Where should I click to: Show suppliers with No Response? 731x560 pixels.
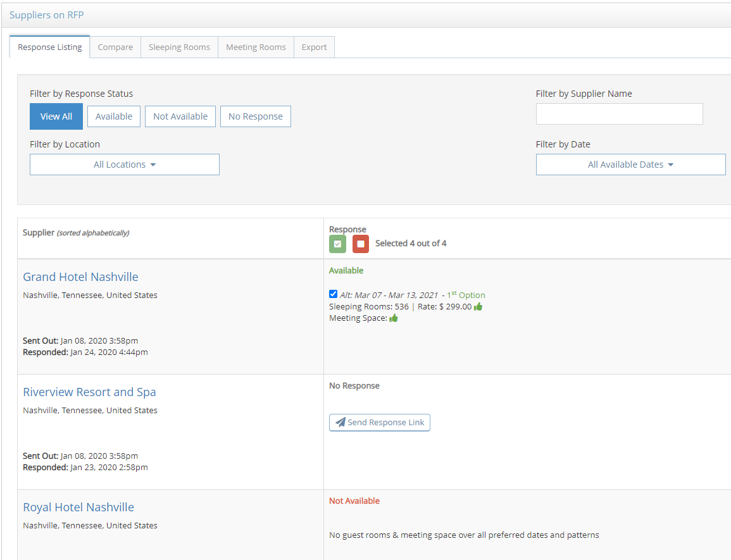tap(256, 116)
